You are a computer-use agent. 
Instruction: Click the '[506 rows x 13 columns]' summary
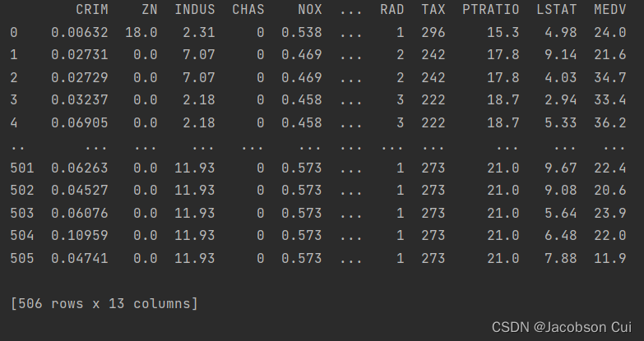(x=104, y=304)
